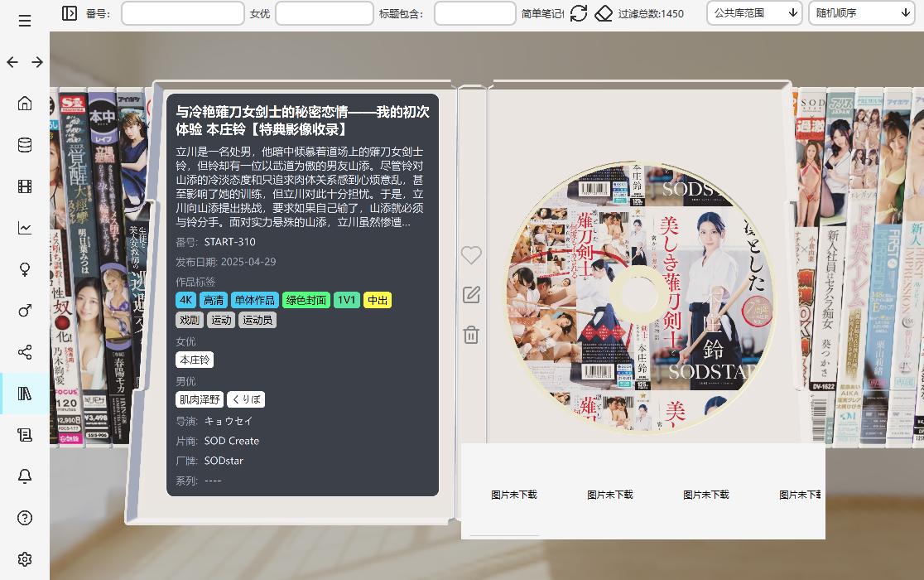924x580 pixels.
Task: Select the green 绿色封面 tag
Action: (306, 300)
